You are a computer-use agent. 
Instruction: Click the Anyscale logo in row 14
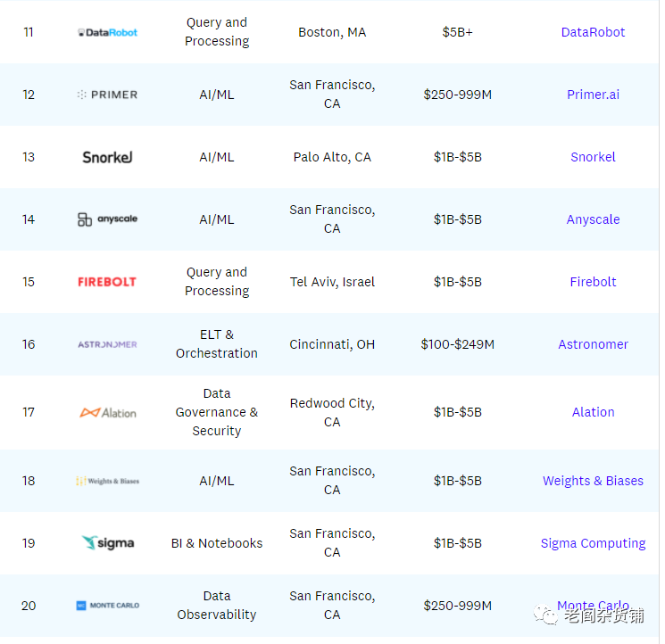point(108,219)
